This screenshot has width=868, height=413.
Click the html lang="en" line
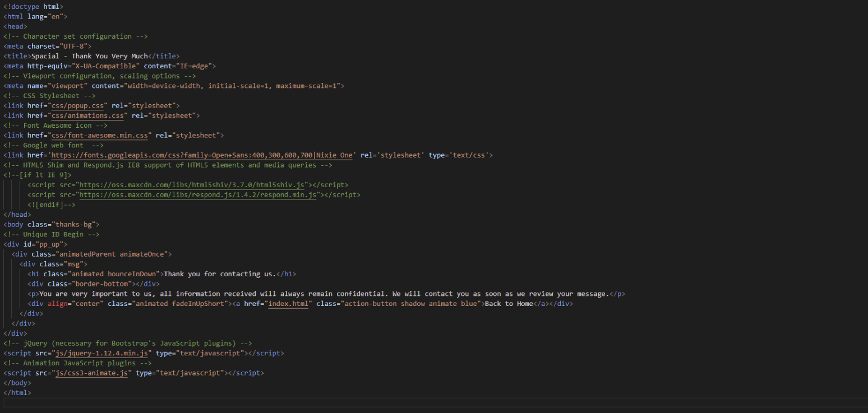click(35, 16)
